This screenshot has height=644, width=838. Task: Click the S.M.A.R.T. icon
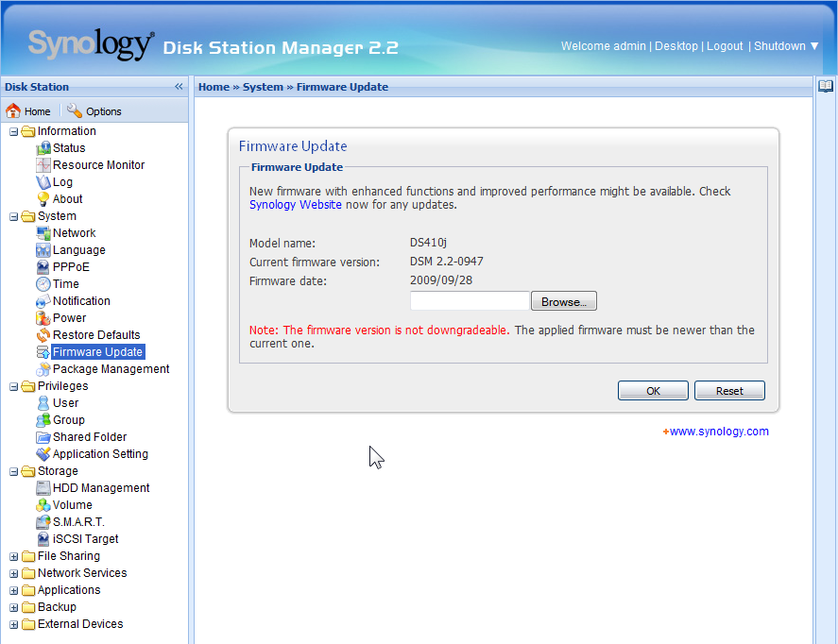click(x=43, y=522)
